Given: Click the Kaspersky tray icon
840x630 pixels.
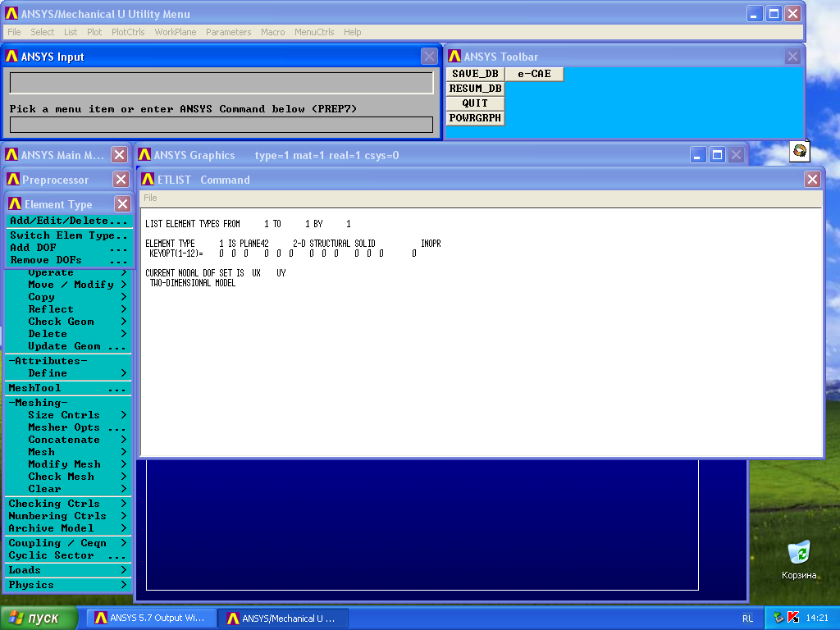Looking at the screenshot, I should pyautogui.click(x=793, y=619).
